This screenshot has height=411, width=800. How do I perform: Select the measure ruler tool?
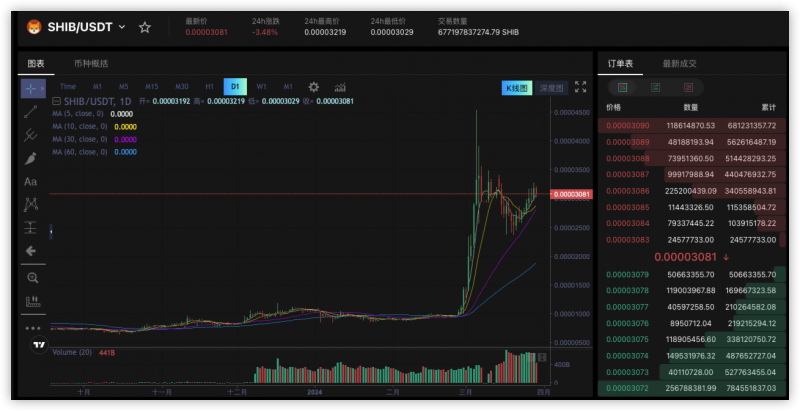[x=33, y=301]
